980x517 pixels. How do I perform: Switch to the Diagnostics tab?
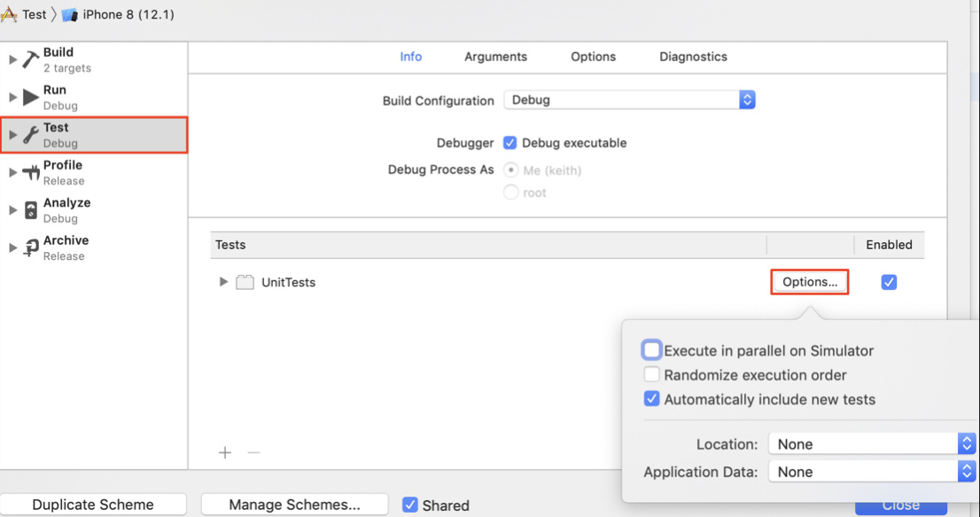pyautogui.click(x=693, y=57)
